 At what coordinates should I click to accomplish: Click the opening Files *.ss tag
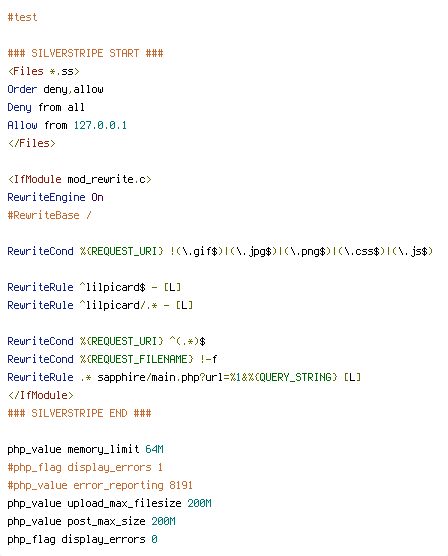pos(44,71)
